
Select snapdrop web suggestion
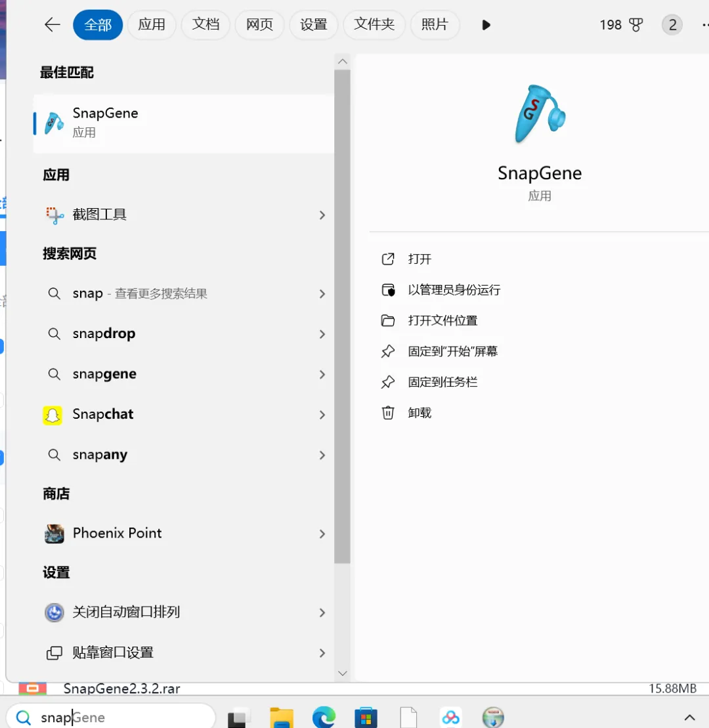point(184,334)
